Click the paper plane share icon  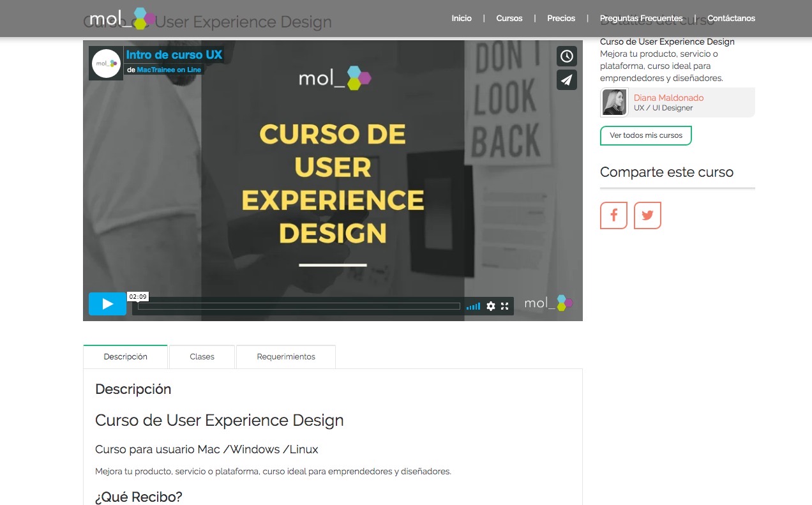(x=566, y=80)
